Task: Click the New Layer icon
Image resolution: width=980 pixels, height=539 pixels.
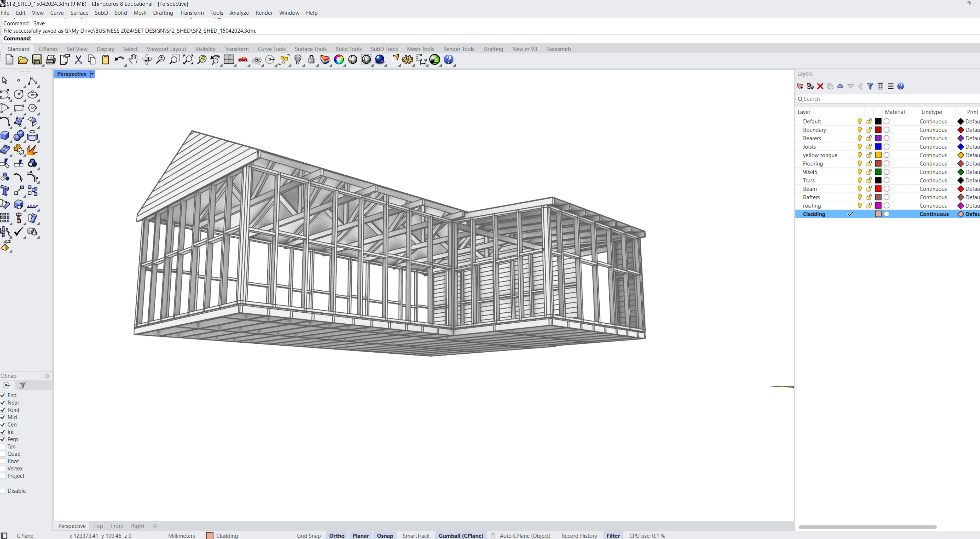Action: point(800,87)
